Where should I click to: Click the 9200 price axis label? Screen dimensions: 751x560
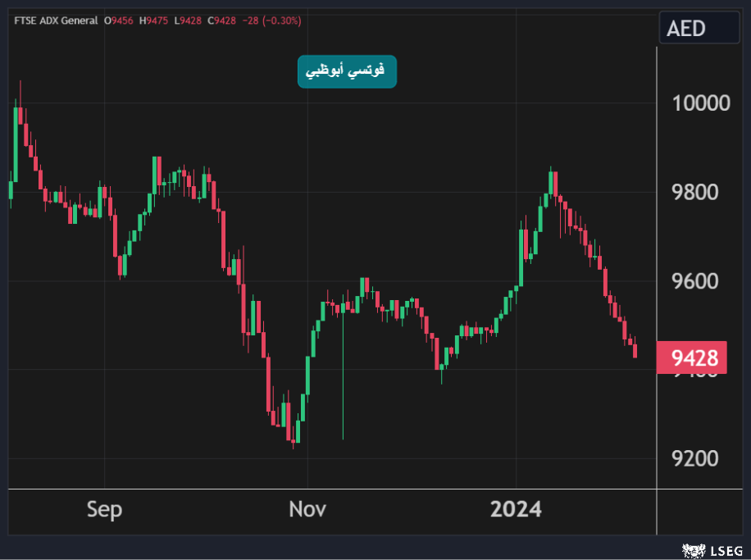pyautogui.click(x=695, y=458)
